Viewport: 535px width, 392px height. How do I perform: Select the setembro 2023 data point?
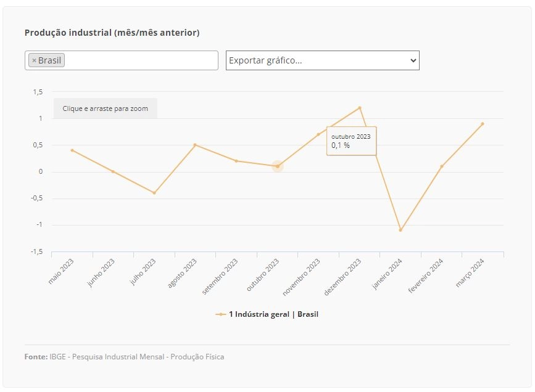pyautogui.click(x=236, y=161)
